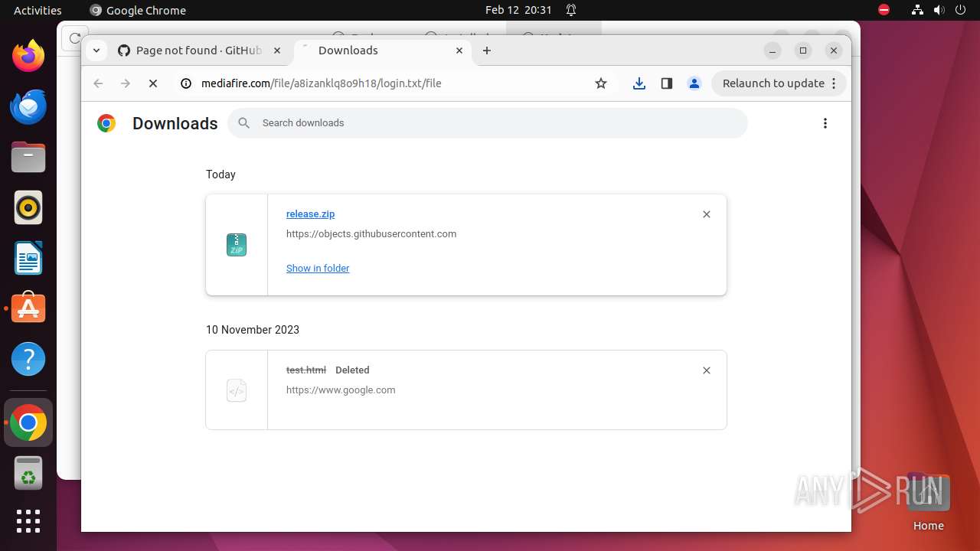Open the network status tray icon

(917, 10)
